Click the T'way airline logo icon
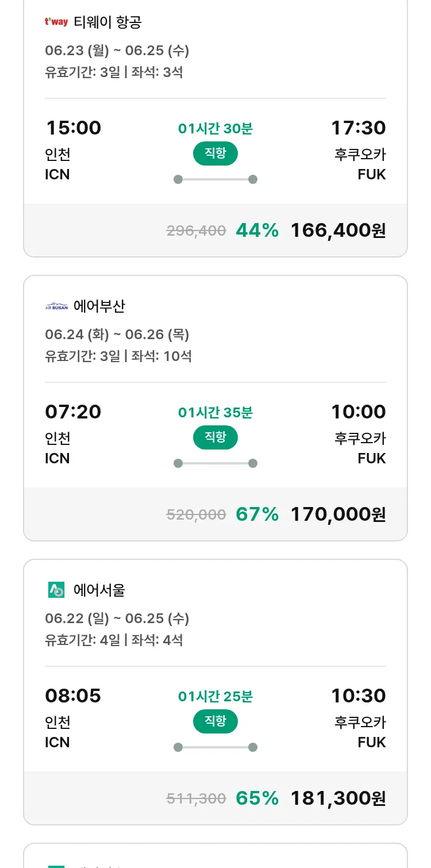The image size is (431, 868). (56, 22)
